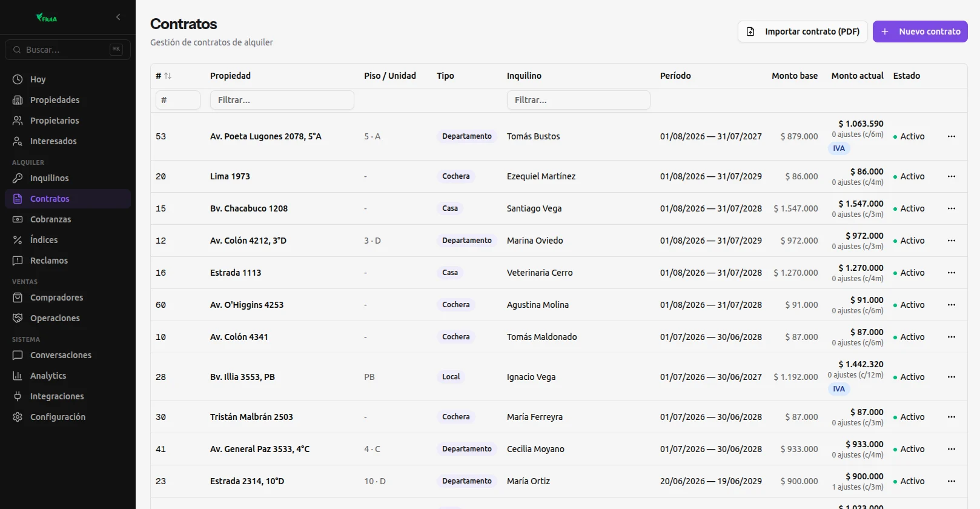Open actions menu for Agustina Molina row
This screenshot has width=980, height=509.
[952, 305]
